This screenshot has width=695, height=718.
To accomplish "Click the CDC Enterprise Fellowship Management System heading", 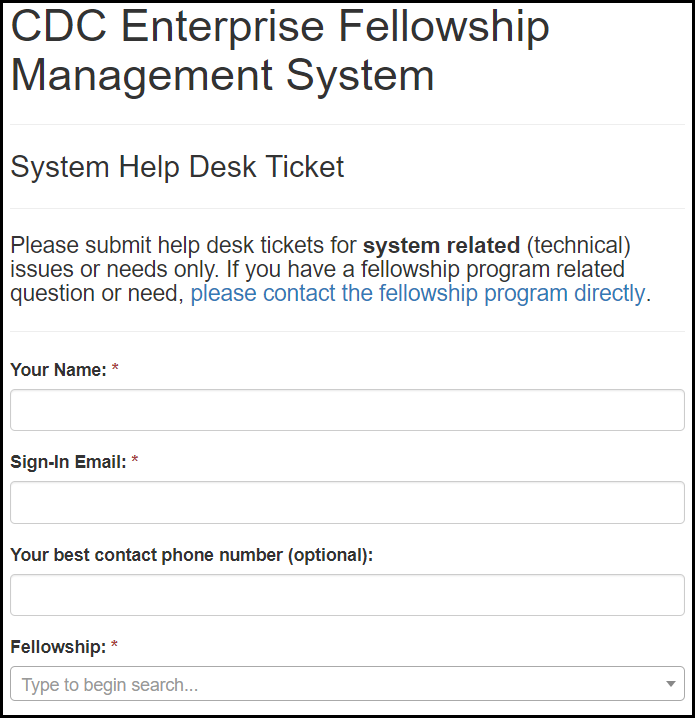I will point(280,50).
